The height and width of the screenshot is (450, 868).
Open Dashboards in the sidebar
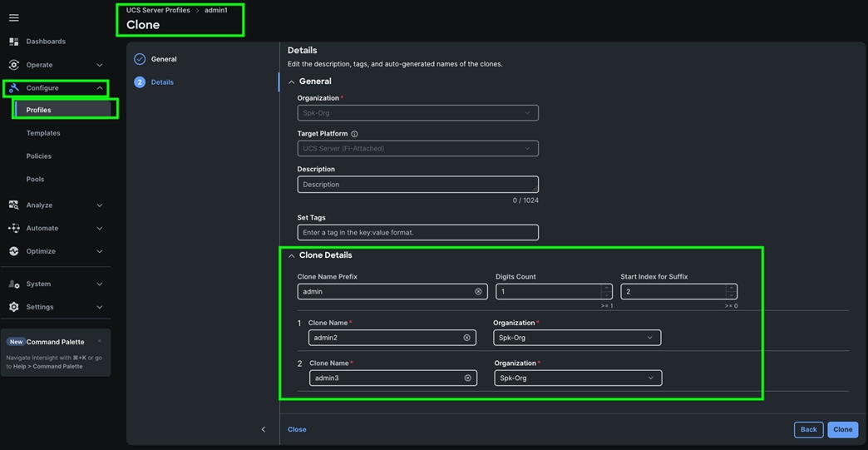tap(46, 42)
